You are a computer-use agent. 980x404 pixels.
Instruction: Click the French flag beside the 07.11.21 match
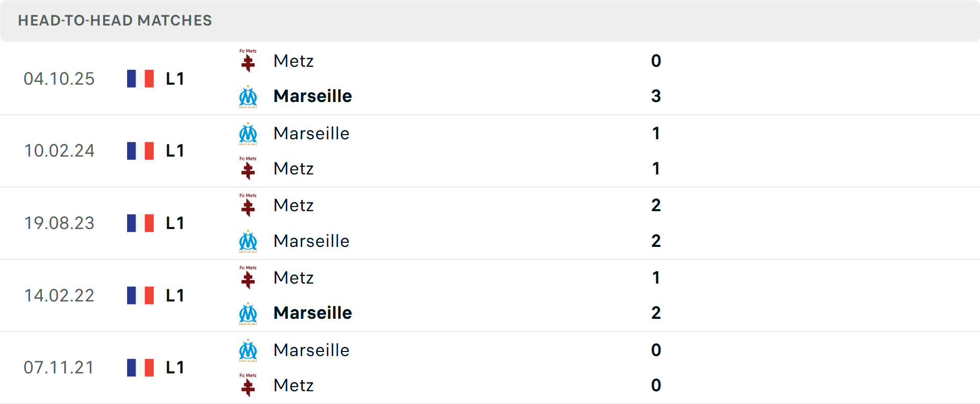pyautogui.click(x=140, y=367)
